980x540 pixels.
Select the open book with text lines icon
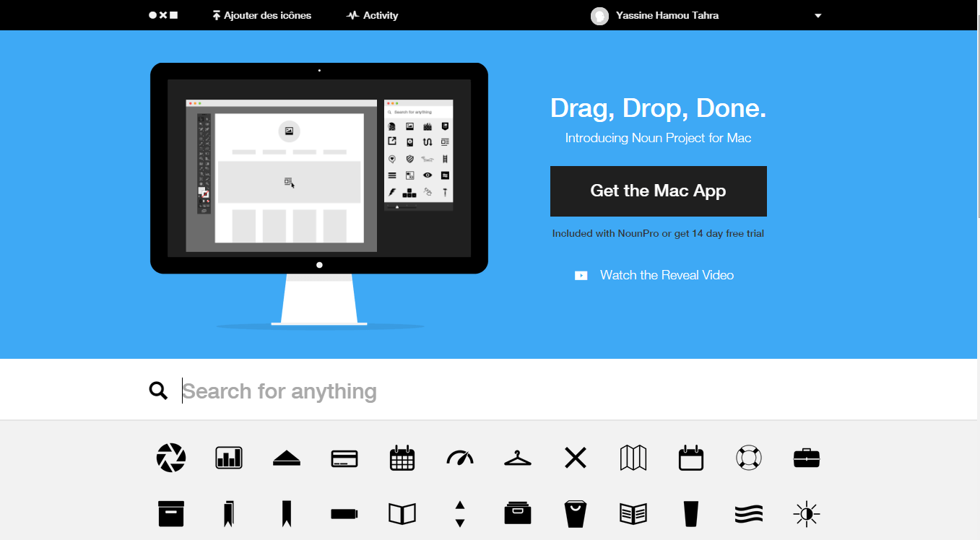pyautogui.click(x=633, y=514)
